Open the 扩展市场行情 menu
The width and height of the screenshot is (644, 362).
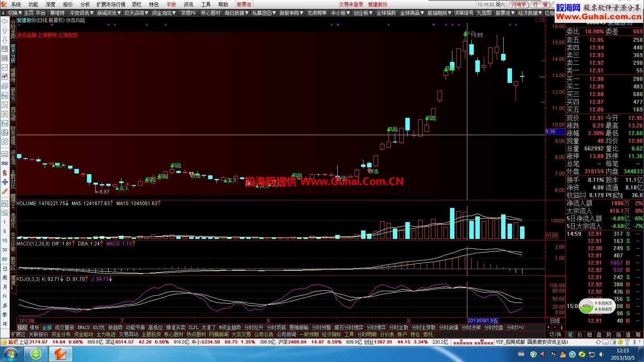coord(111,4)
